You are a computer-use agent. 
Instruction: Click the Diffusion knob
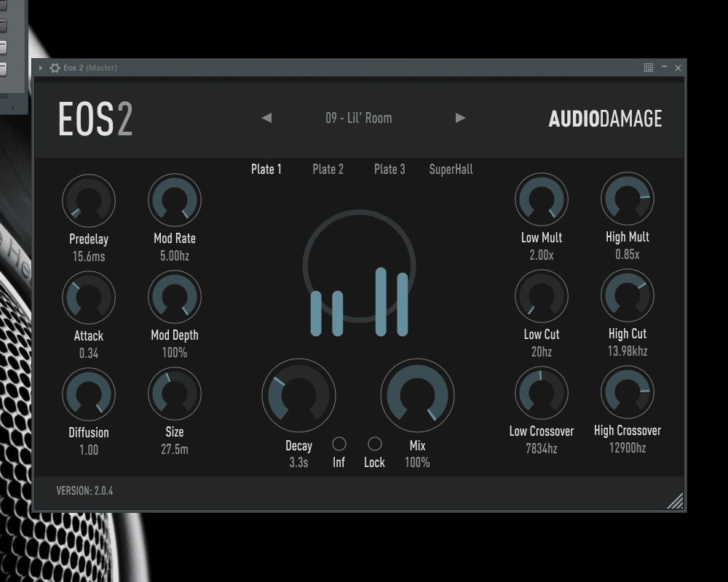pyautogui.click(x=89, y=394)
